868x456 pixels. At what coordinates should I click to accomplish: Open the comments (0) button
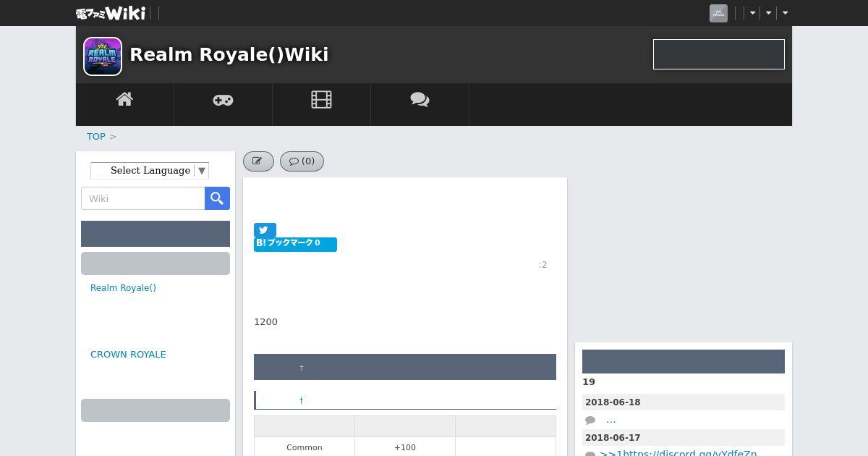(302, 161)
